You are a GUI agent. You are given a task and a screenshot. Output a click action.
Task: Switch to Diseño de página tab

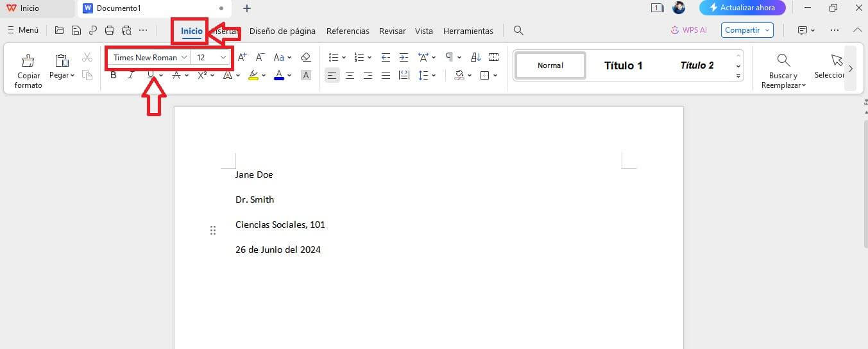click(x=282, y=31)
